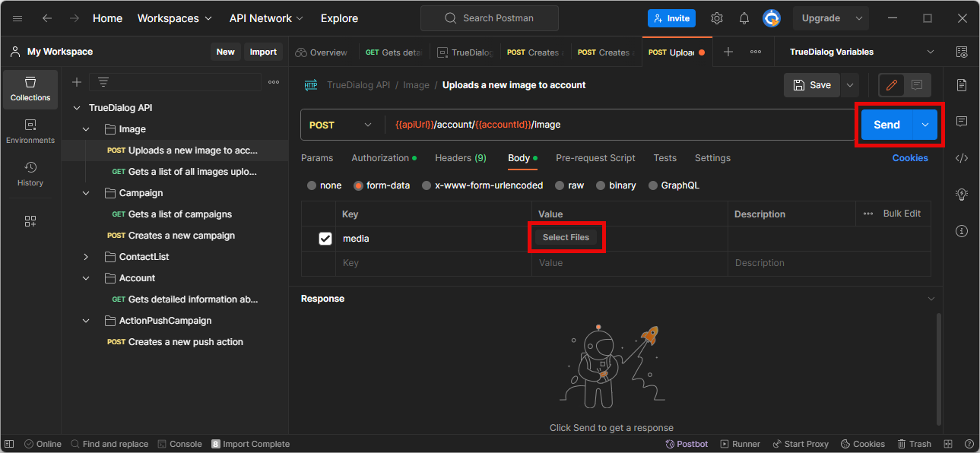Open the Comments right sidebar icon
980x453 pixels.
[x=962, y=121]
